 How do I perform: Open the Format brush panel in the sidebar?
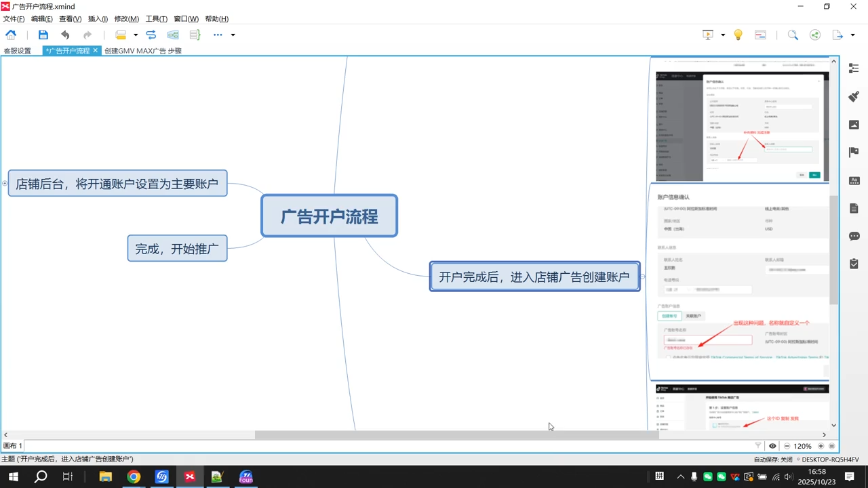(854, 96)
